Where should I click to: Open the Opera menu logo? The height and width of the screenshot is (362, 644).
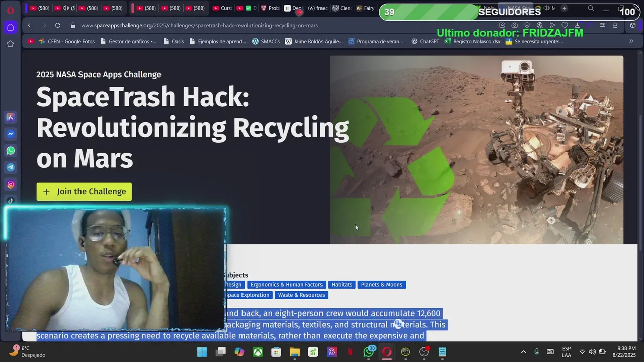pos(10,10)
